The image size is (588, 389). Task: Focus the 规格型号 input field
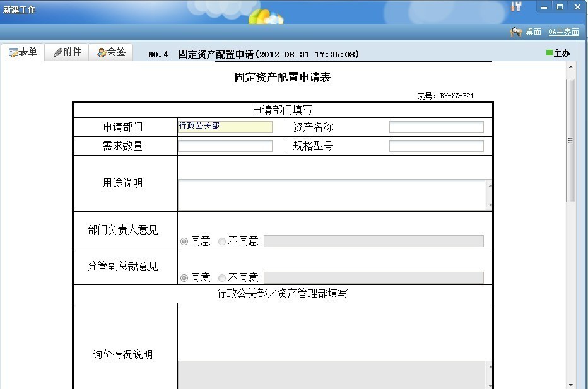click(x=436, y=146)
